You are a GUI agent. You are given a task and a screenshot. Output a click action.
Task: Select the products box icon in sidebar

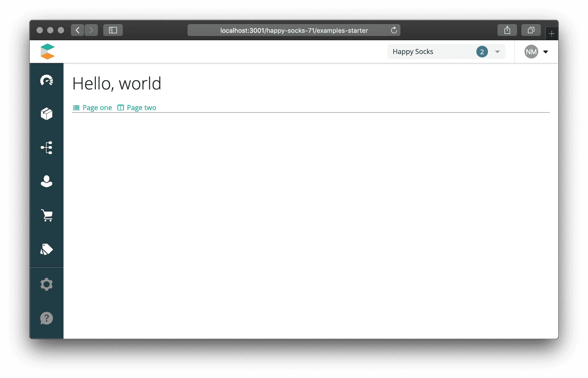tap(46, 114)
